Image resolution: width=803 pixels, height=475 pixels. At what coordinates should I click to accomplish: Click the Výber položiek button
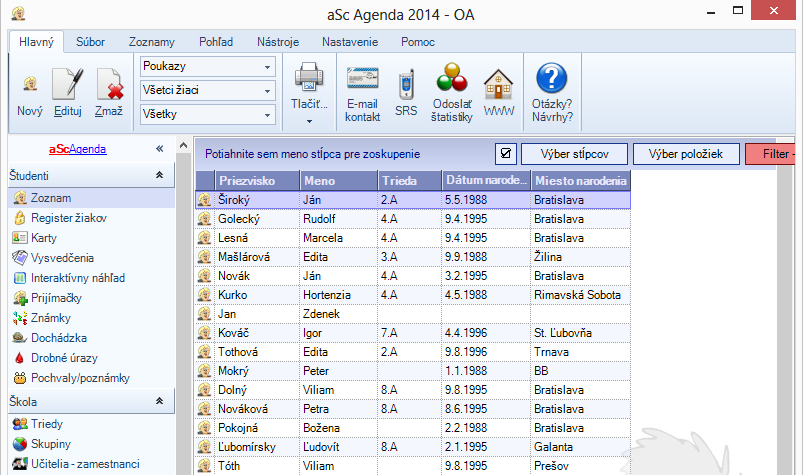coord(686,154)
